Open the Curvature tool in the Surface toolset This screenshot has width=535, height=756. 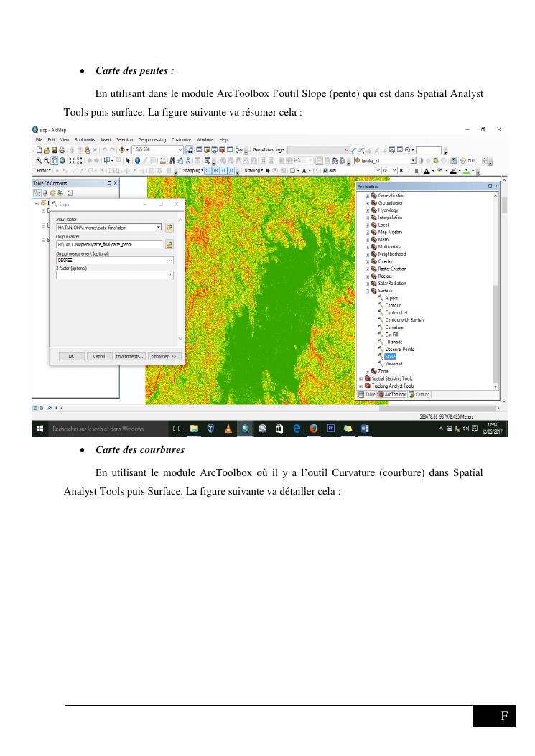394,327
